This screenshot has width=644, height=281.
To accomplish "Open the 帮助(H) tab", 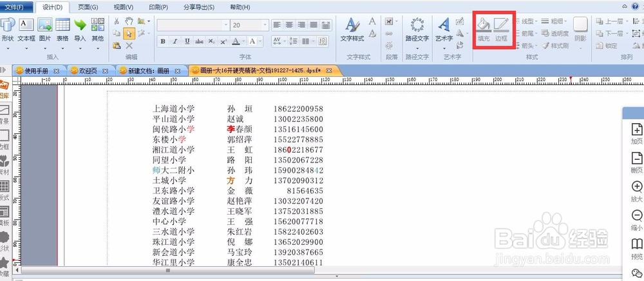I will coord(240,7).
